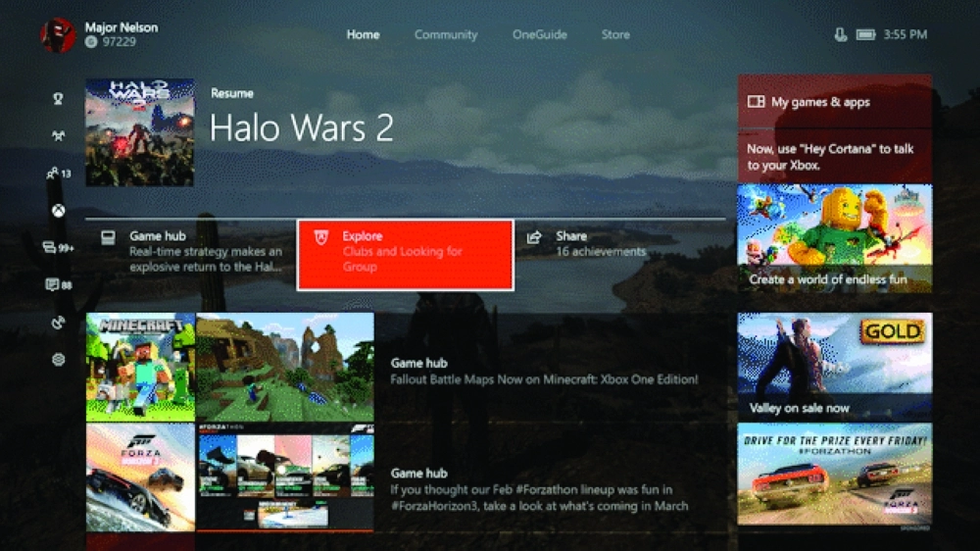Open messages icon showing 99+

58,248
